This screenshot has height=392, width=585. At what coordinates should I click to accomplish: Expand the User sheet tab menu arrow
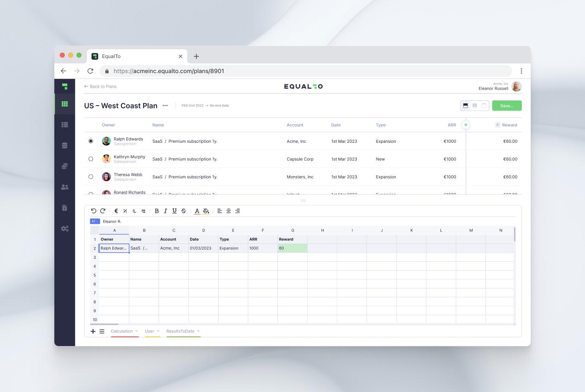tap(158, 331)
